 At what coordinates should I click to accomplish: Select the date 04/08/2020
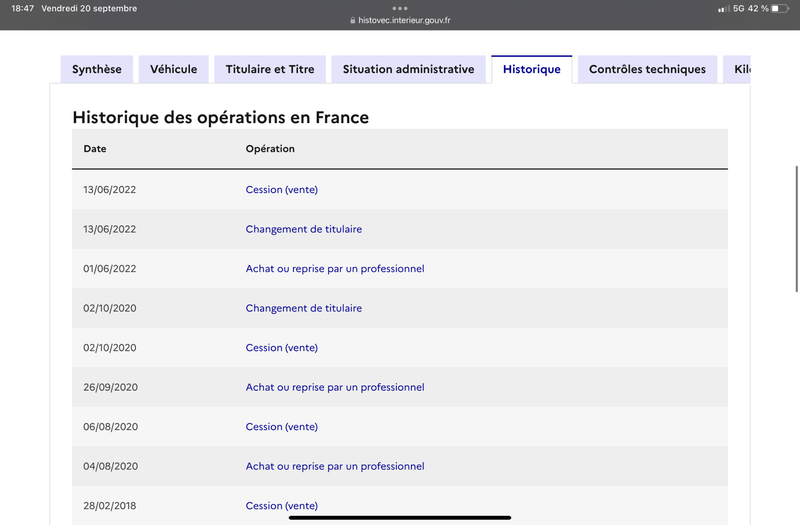[110, 466]
